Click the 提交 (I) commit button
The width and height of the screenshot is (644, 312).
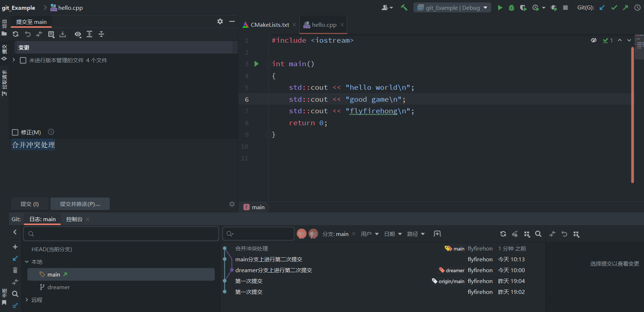tap(30, 204)
